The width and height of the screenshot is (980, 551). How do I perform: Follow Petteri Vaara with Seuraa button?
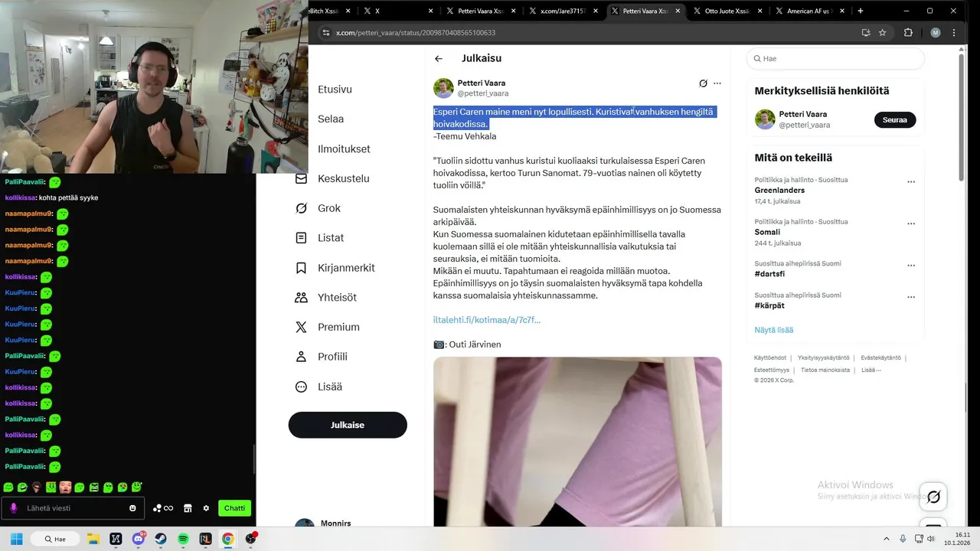[x=895, y=119]
